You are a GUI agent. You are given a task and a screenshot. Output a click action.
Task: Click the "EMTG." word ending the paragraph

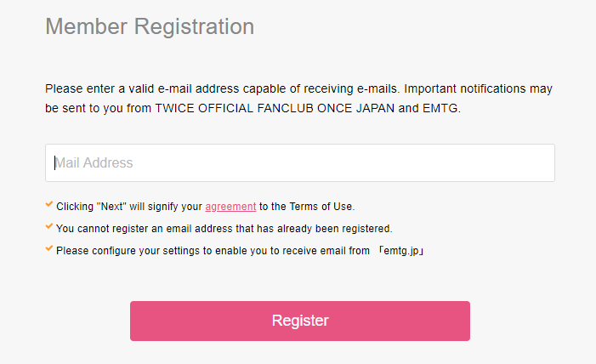(x=441, y=108)
